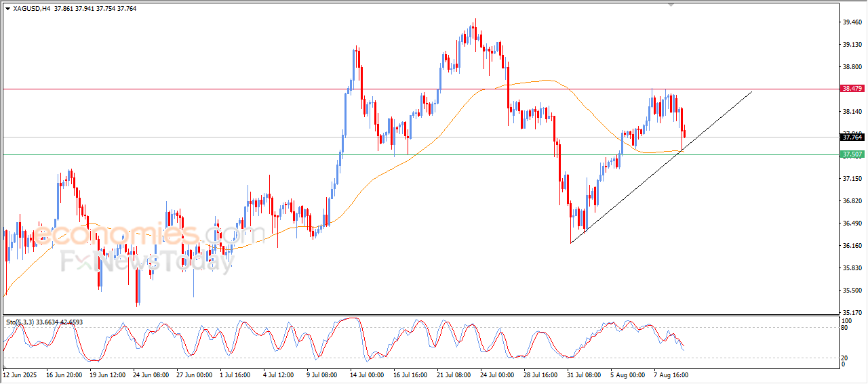This screenshot has height=384, width=868.
Task: Click the 27 Jun 00:00 time label
Action: click(x=194, y=375)
